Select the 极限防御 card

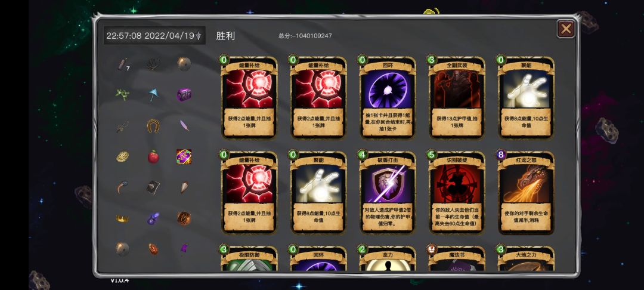click(249, 258)
